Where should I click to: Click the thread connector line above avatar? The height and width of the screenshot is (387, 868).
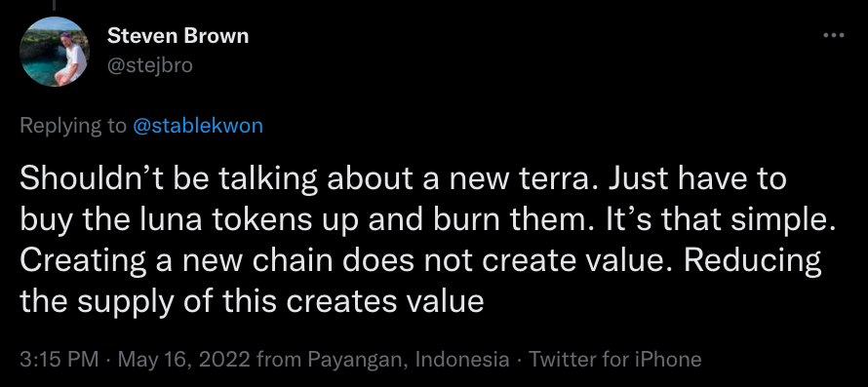[x=55, y=5]
